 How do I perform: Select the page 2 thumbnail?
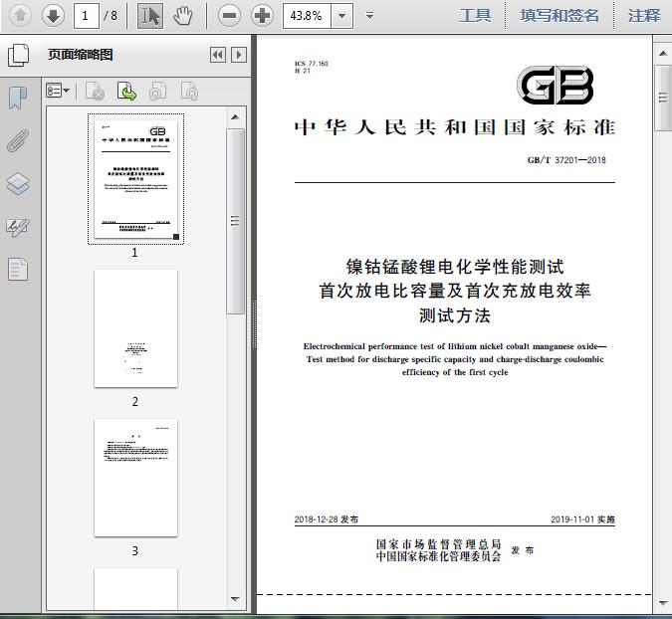[135, 328]
